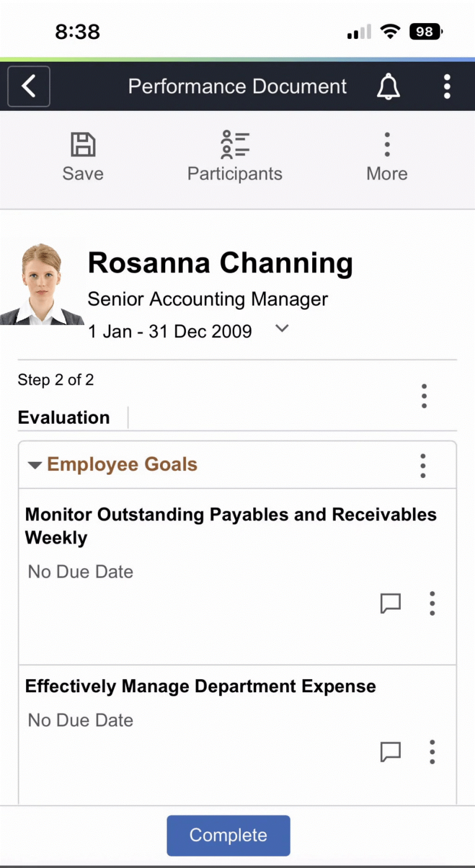Open actions menu for Department Expense goal

432,752
